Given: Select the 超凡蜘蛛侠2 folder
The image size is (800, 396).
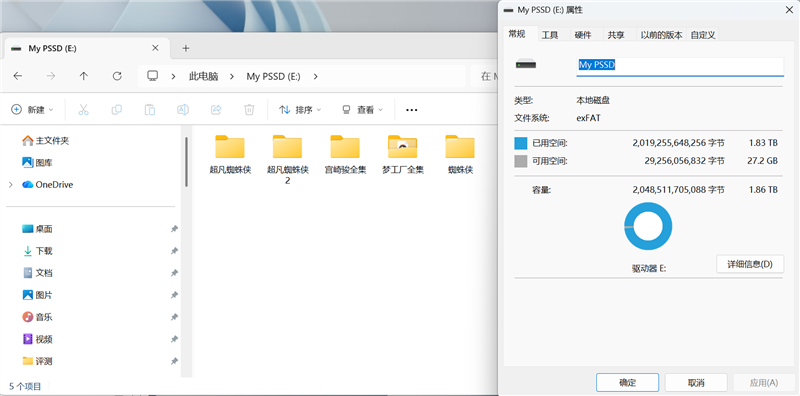Looking at the screenshot, I should [x=287, y=160].
